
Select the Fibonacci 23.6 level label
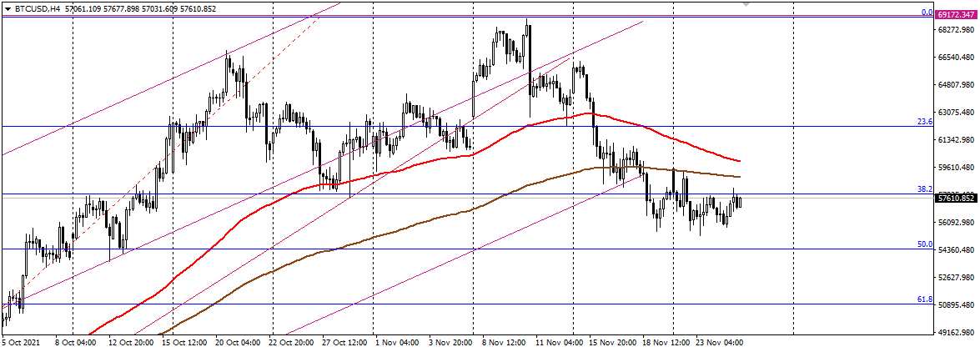[925, 122]
